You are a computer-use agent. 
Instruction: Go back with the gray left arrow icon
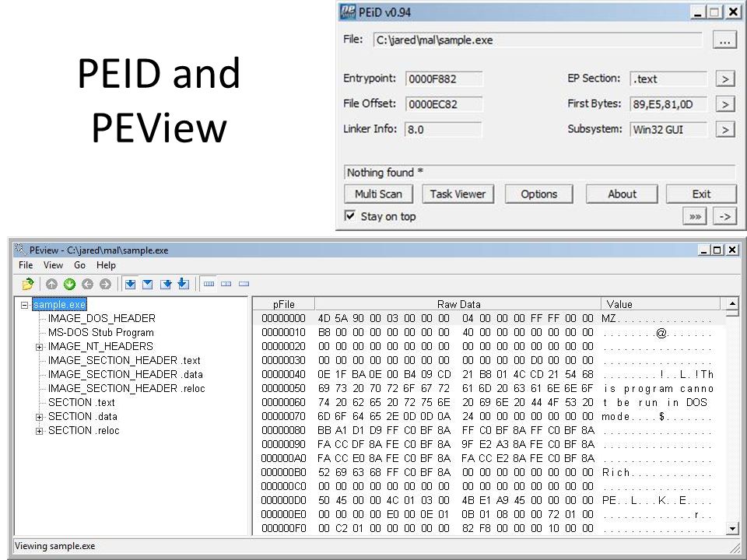(87, 284)
